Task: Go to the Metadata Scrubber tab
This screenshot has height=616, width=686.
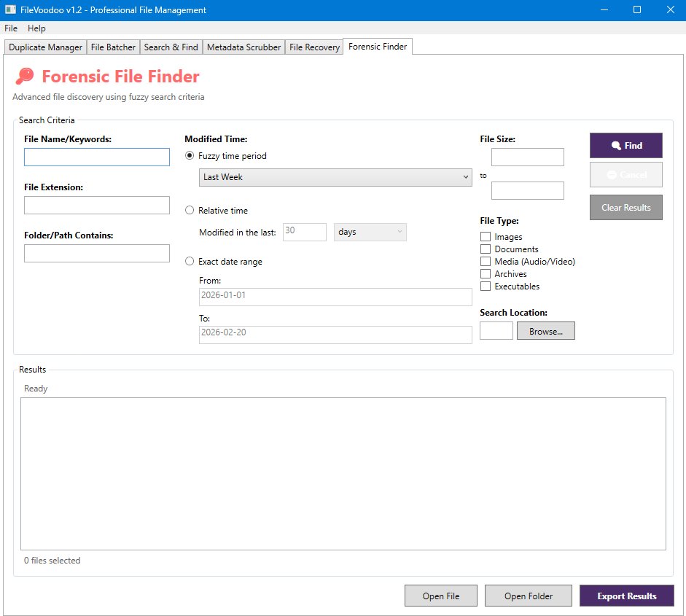Action: click(243, 47)
